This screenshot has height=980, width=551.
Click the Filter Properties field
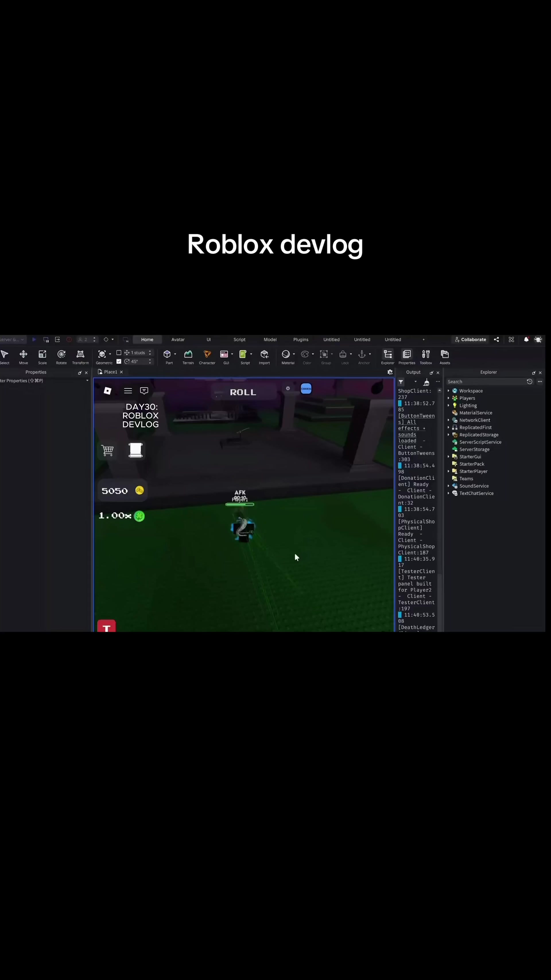pyautogui.click(x=43, y=381)
